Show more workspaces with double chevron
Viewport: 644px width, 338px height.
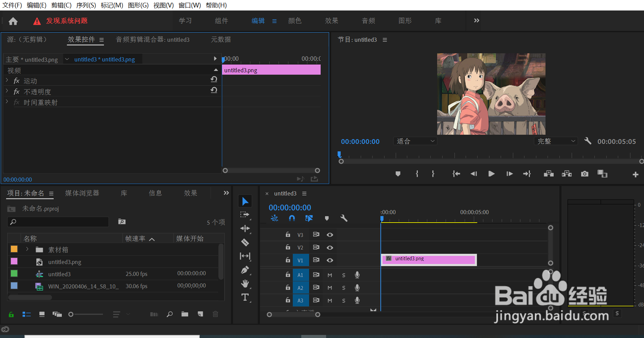click(477, 20)
